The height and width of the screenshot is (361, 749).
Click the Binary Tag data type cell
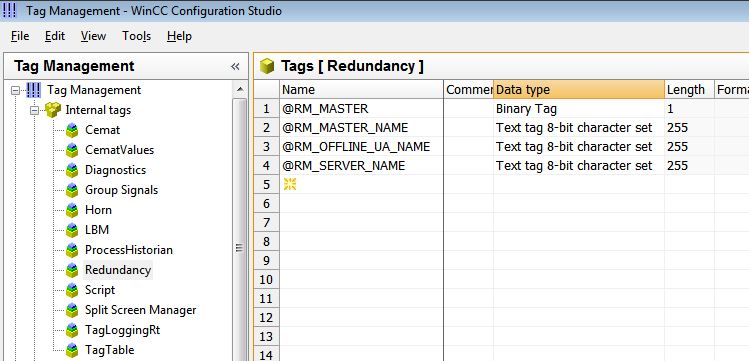[578, 109]
